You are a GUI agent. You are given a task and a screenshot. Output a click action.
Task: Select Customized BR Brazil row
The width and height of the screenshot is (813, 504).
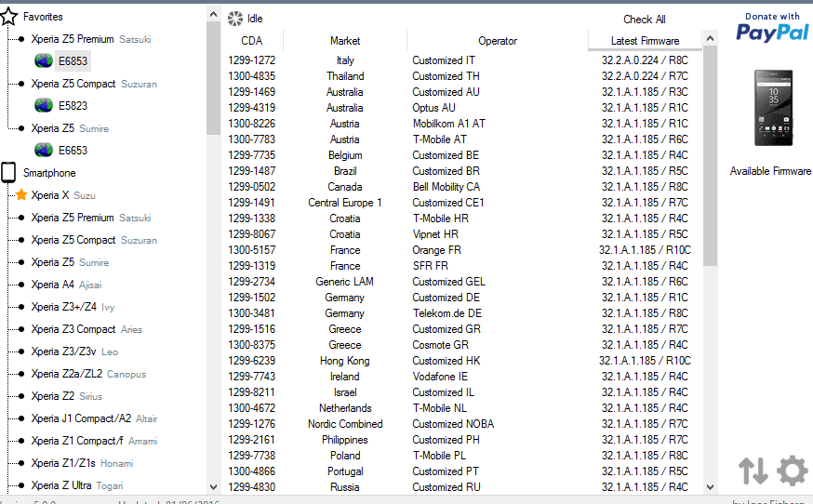(x=462, y=170)
